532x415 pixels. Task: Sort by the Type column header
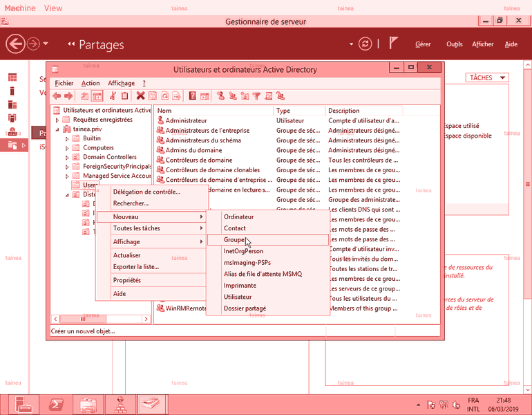[x=299, y=111]
